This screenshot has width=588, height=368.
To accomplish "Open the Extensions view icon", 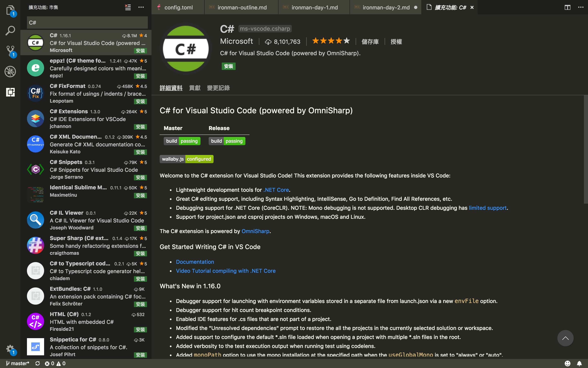I will [x=10, y=92].
